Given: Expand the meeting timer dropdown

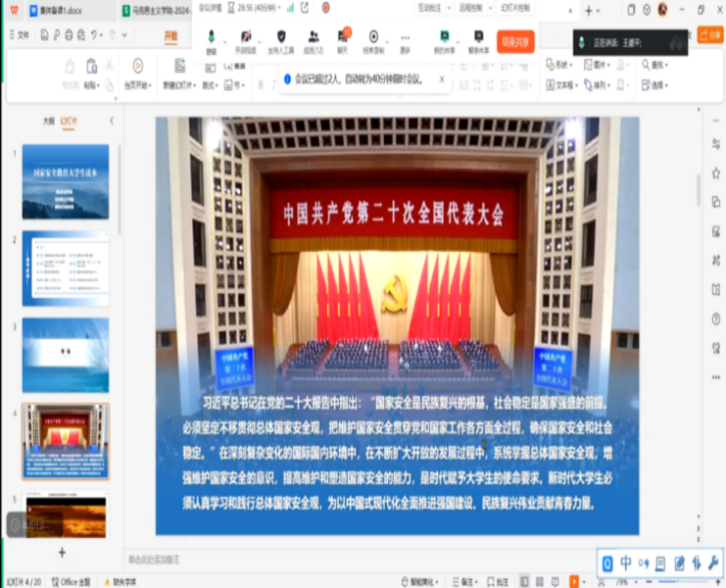Looking at the screenshot, I should (x=279, y=8).
